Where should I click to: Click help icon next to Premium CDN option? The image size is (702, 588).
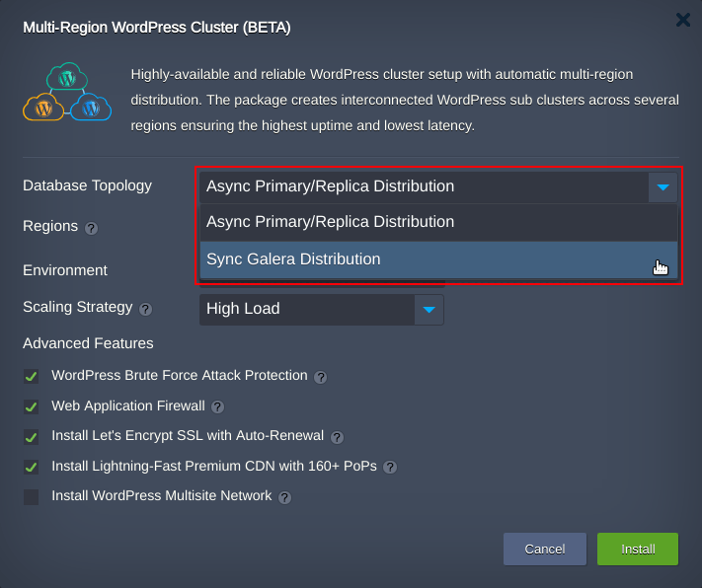pos(390,468)
